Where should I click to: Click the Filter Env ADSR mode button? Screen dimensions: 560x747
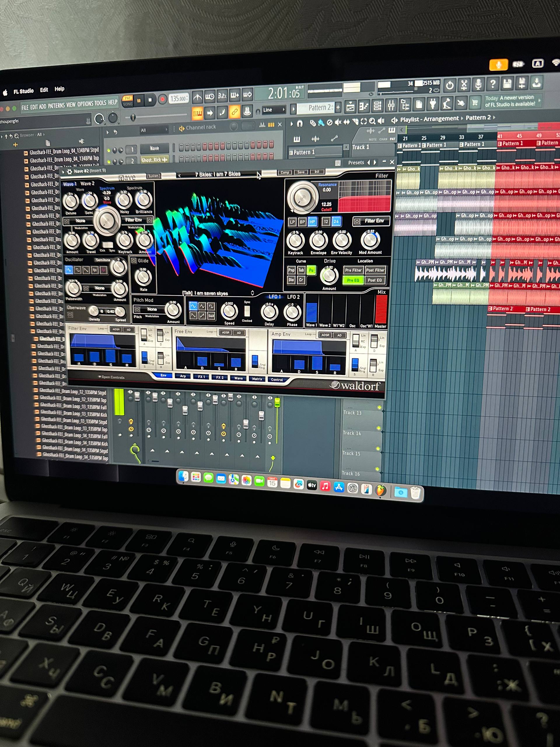click(x=116, y=329)
